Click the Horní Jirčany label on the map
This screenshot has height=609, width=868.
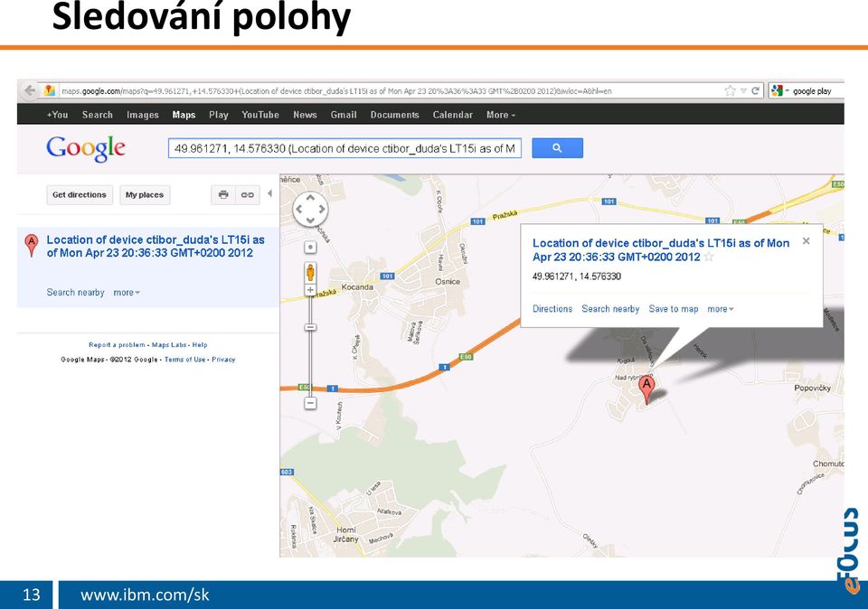point(346,534)
